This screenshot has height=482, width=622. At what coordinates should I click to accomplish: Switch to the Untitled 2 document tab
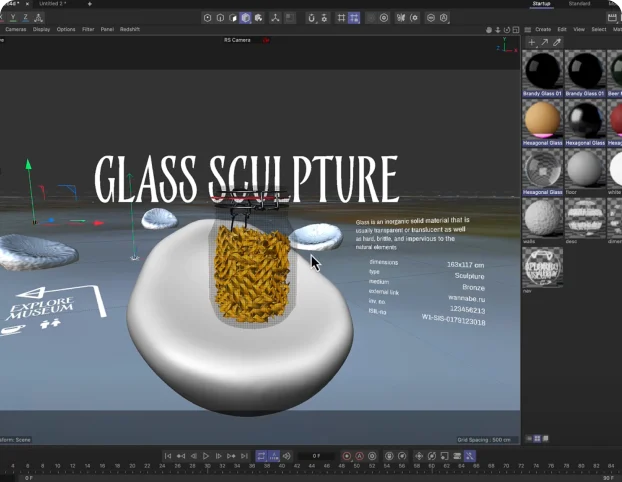pyautogui.click(x=53, y=4)
